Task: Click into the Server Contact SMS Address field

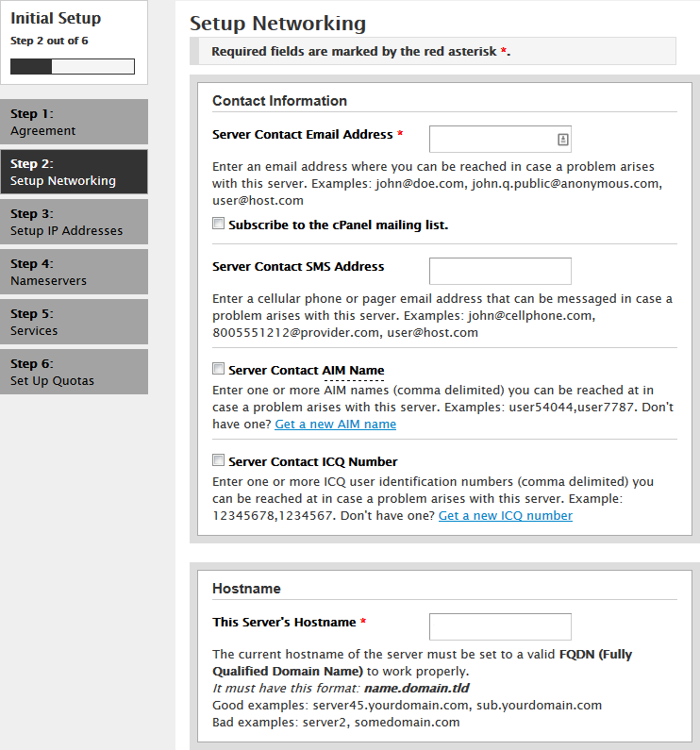Action: coord(500,271)
